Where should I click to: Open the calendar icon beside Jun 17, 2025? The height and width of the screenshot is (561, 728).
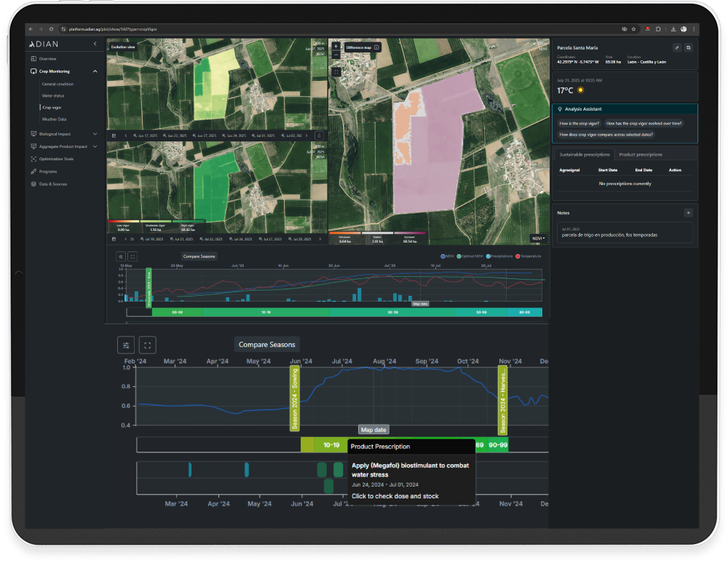click(x=114, y=136)
